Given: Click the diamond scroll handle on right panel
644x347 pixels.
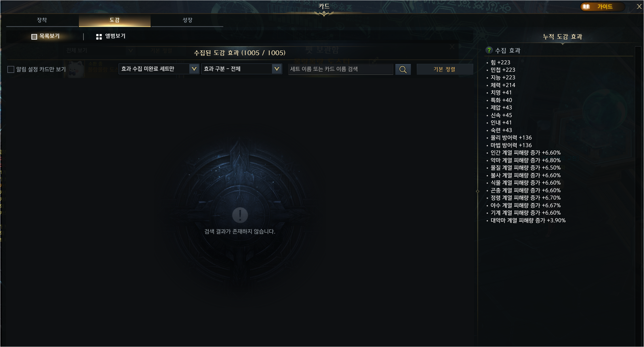Looking at the screenshot, I should (x=477, y=191).
